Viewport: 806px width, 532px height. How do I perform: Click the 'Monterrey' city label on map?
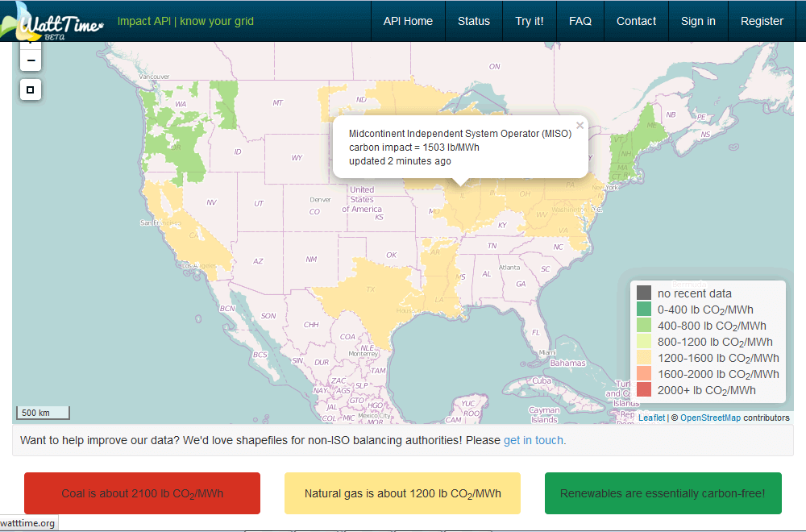tap(364, 354)
